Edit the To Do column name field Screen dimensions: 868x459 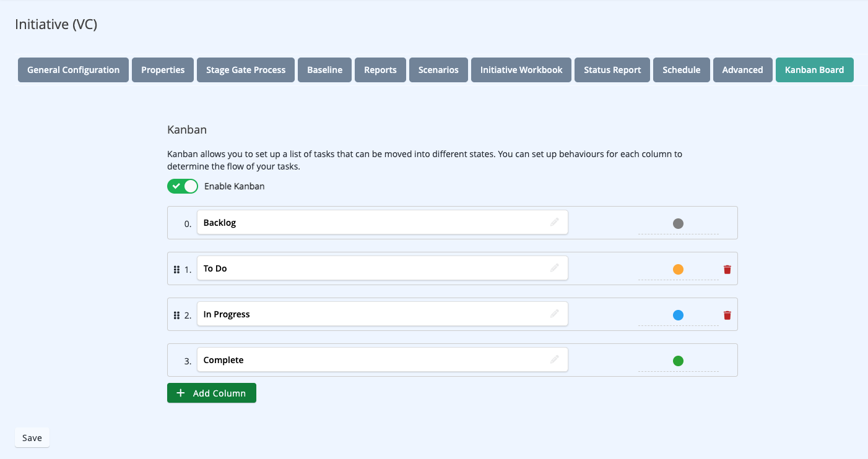pos(383,268)
